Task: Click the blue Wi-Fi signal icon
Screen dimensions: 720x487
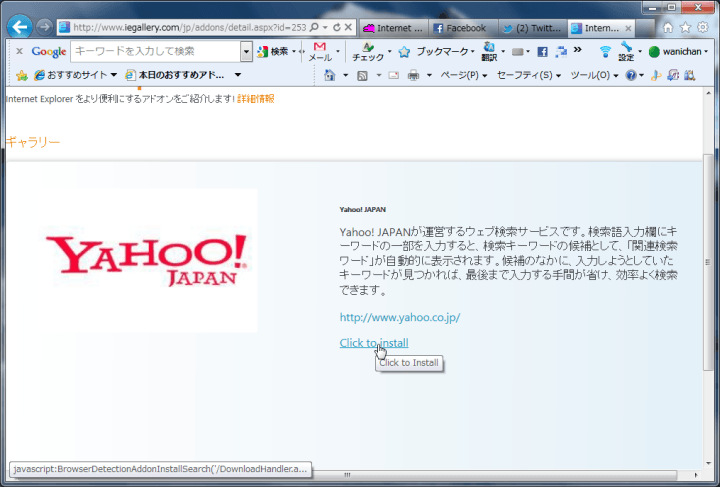Action: 606,51
